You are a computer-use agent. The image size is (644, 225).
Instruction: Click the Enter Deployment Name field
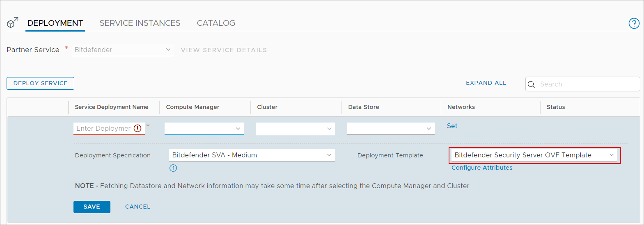[103, 128]
